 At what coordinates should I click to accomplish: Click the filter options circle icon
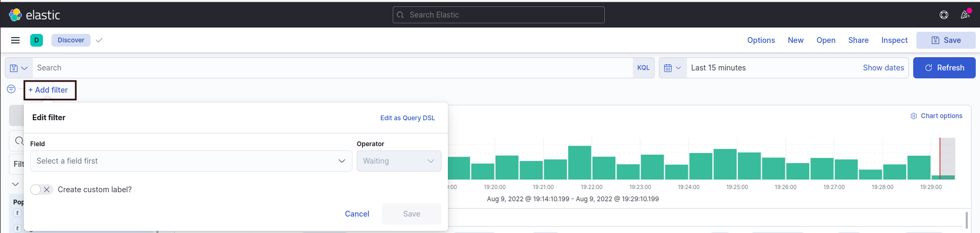pyautogui.click(x=11, y=89)
